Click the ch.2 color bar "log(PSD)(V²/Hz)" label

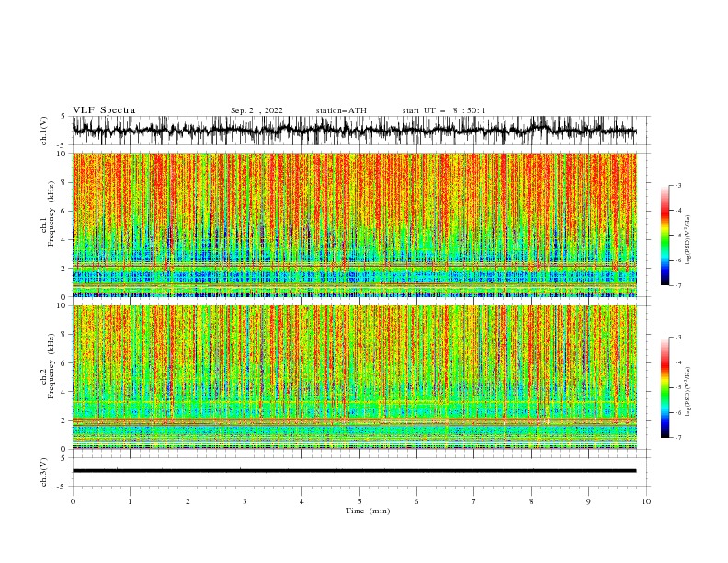click(688, 392)
